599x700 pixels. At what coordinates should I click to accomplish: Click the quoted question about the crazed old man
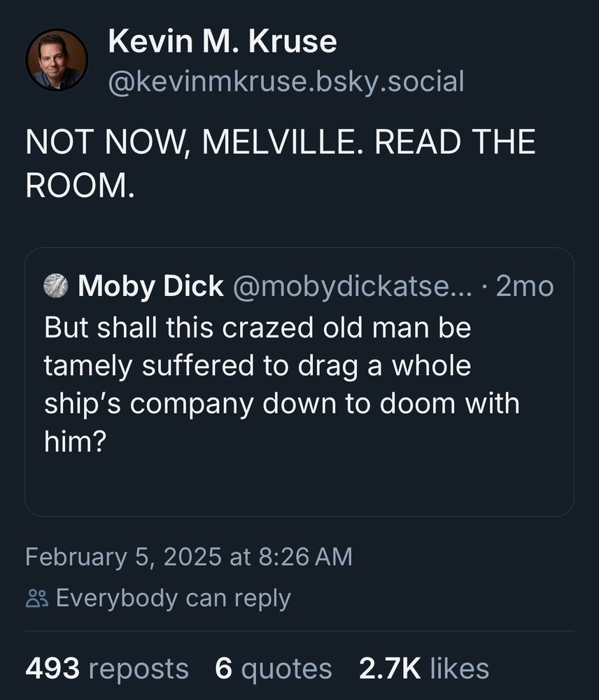pos(280,381)
